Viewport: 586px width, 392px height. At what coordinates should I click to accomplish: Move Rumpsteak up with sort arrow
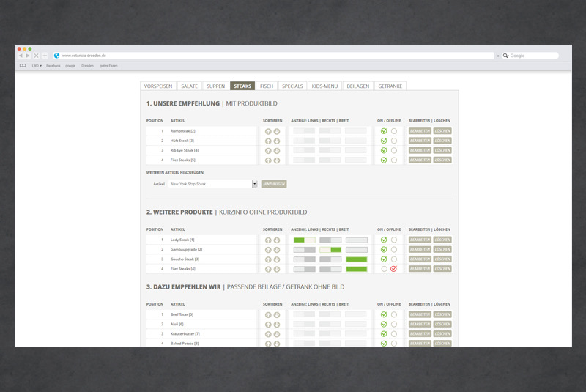268,132
